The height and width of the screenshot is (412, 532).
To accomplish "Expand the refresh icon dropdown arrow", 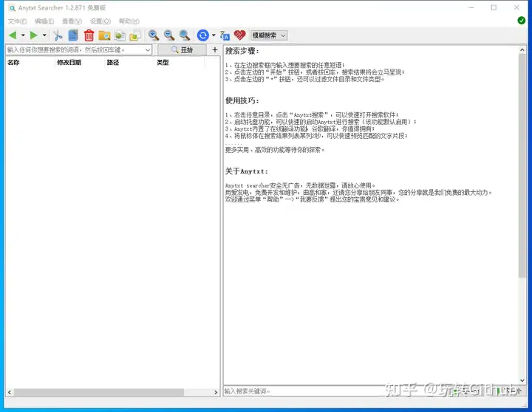I will click(x=214, y=35).
